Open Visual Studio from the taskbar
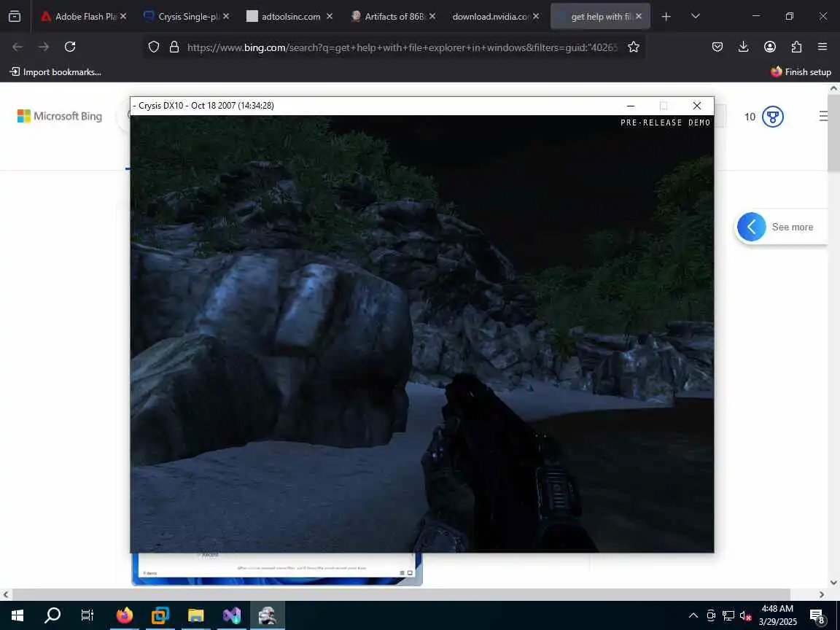Viewport: 840px width, 630px height. [232, 615]
